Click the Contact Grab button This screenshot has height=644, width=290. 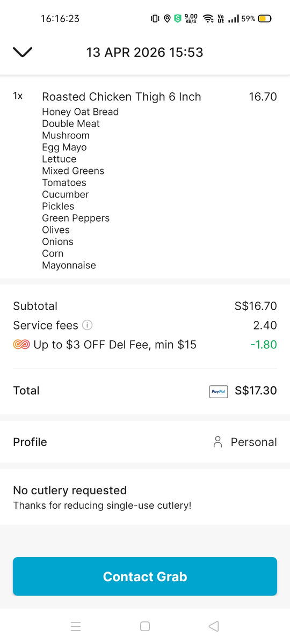(x=145, y=576)
